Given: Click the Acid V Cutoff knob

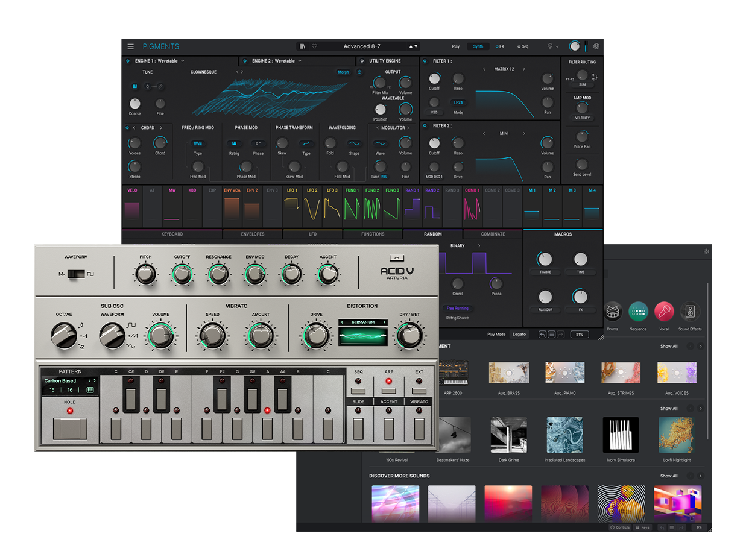Looking at the screenshot, I should 182,274.
